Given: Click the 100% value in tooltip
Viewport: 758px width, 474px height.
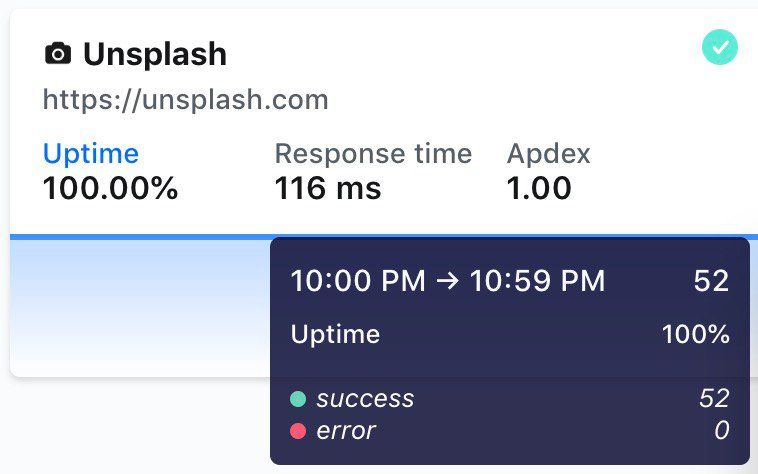Looking at the screenshot, I should [x=696, y=334].
